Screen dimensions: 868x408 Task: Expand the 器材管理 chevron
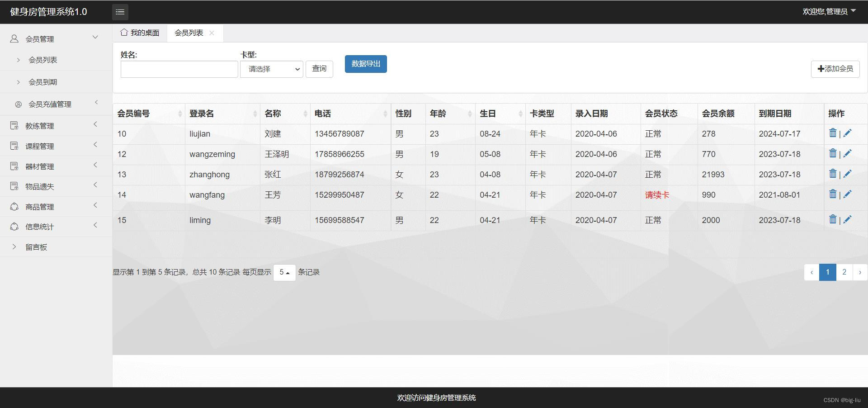tap(95, 165)
